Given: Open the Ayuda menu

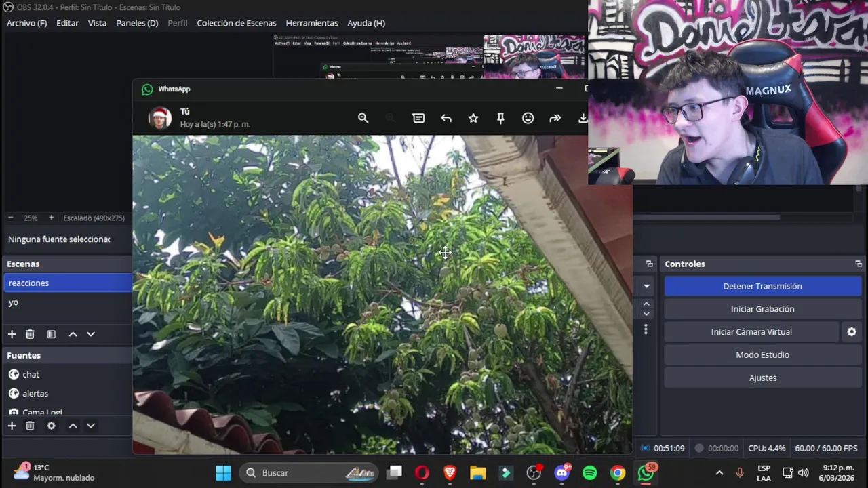Looking at the screenshot, I should [366, 23].
